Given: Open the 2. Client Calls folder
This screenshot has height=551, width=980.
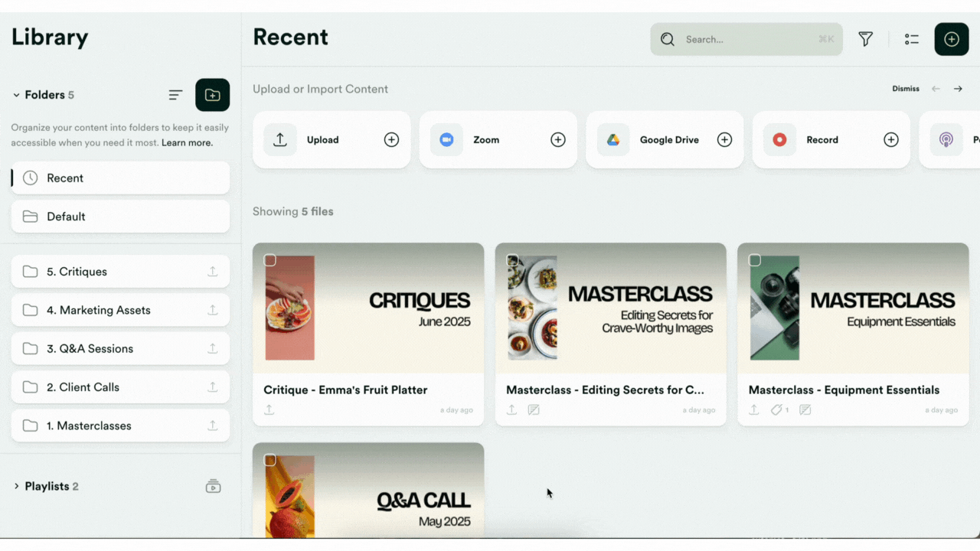Looking at the screenshot, I should (x=120, y=387).
